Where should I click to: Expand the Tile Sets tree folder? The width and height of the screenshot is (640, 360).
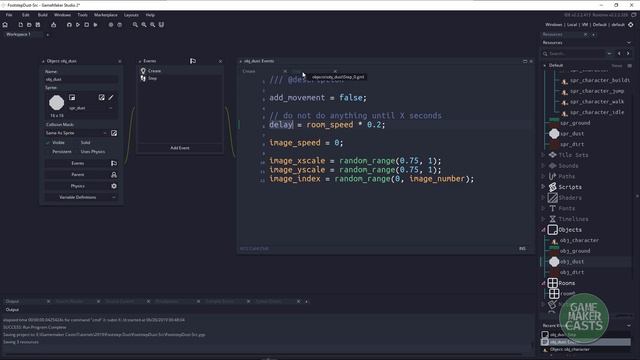(x=543, y=155)
